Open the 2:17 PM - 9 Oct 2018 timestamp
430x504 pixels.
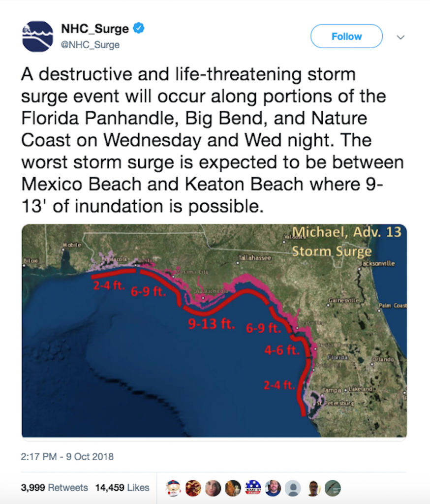pos(67,456)
